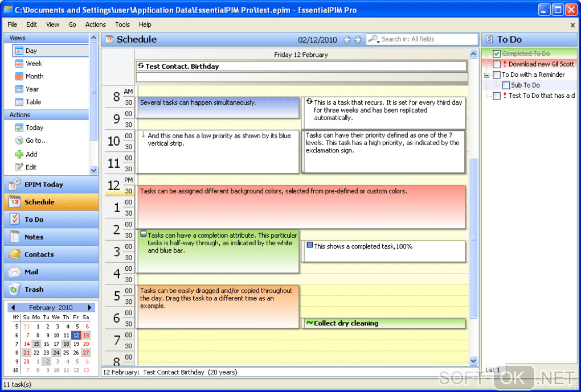This screenshot has height=392, width=581.
Task: Open the Tools menu
Action: point(122,24)
